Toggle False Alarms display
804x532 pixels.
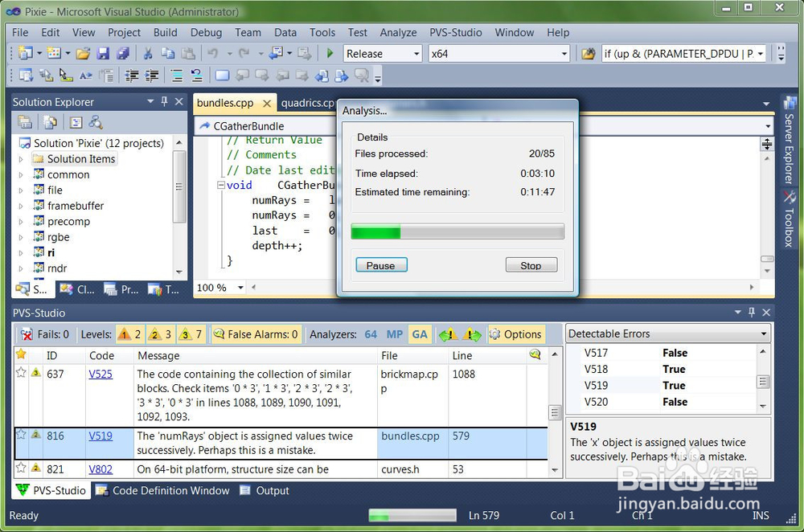(256, 334)
